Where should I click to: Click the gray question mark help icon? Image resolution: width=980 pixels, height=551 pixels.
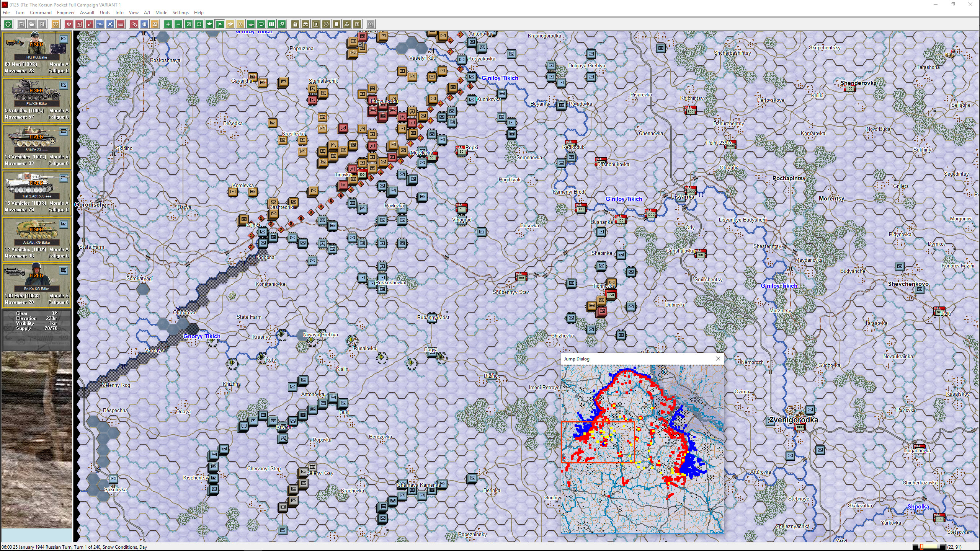click(x=371, y=24)
